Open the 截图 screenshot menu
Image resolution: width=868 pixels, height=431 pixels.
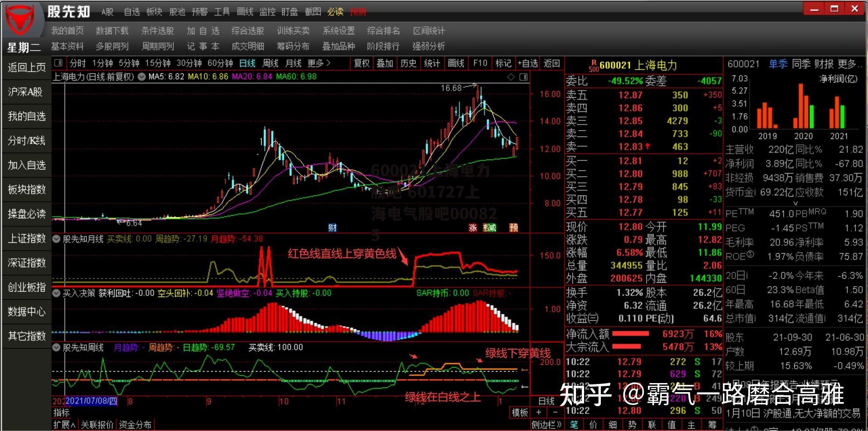tap(313, 12)
